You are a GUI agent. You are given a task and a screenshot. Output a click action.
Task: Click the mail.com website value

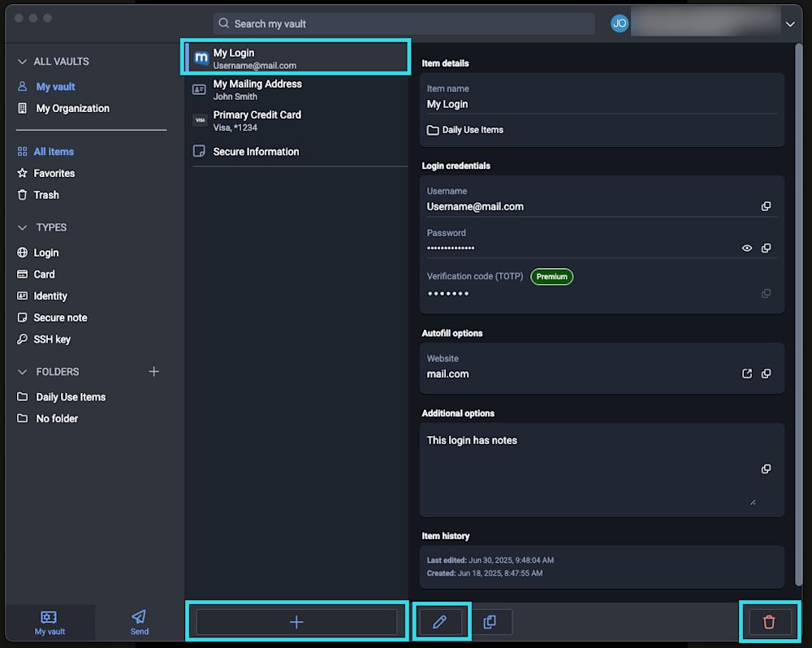[x=447, y=374]
